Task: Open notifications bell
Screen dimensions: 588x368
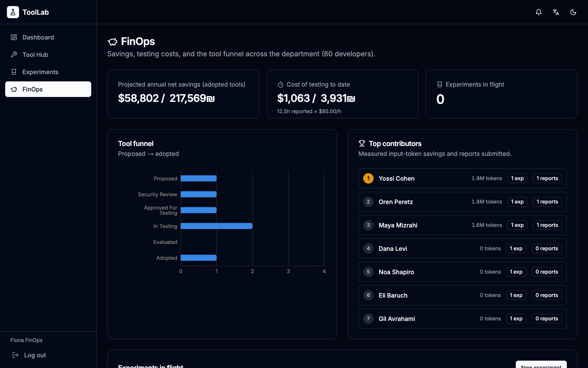Action: click(x=539, y=12)
